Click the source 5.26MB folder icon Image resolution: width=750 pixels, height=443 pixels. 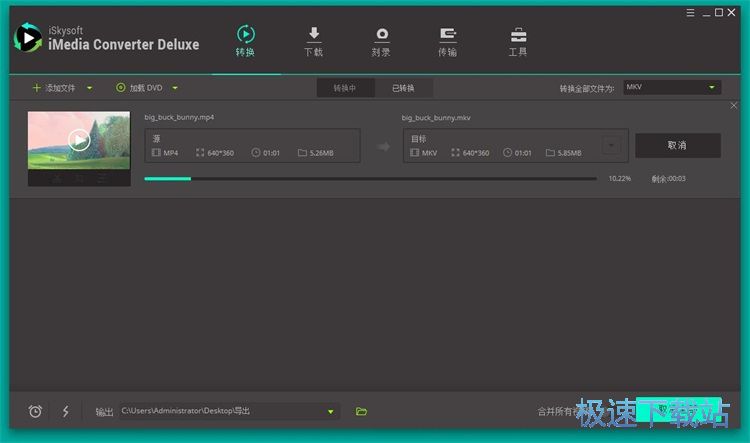tap(302, 153)
